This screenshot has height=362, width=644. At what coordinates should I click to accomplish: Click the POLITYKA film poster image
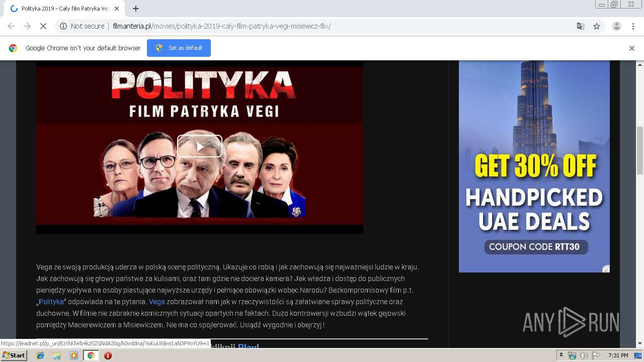[x=200, y=147]
